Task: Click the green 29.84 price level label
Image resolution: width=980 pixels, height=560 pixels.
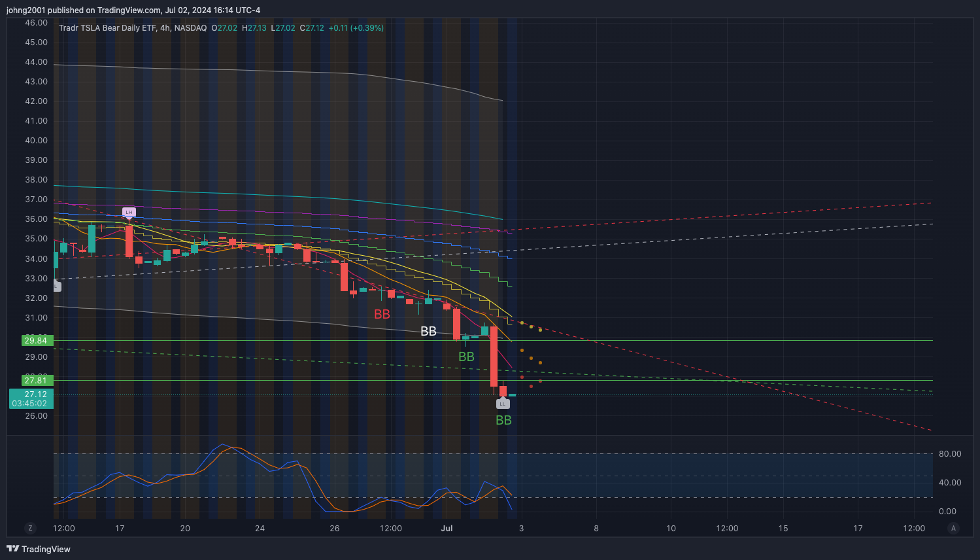Action: pos(36,340)
